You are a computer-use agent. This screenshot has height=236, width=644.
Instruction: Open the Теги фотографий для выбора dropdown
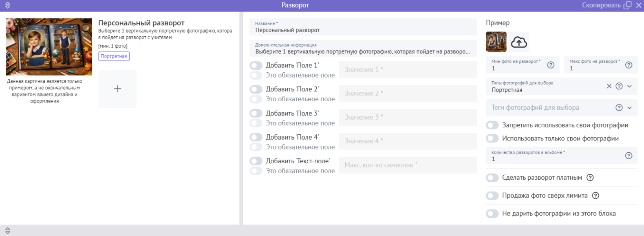(x=629, y=108)
